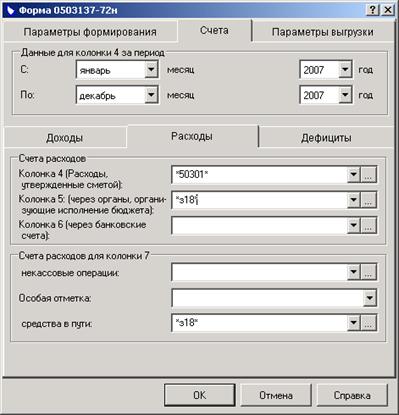Expand the Колонка 4 *50301* dropdown arrow

[x=353, y=174]
